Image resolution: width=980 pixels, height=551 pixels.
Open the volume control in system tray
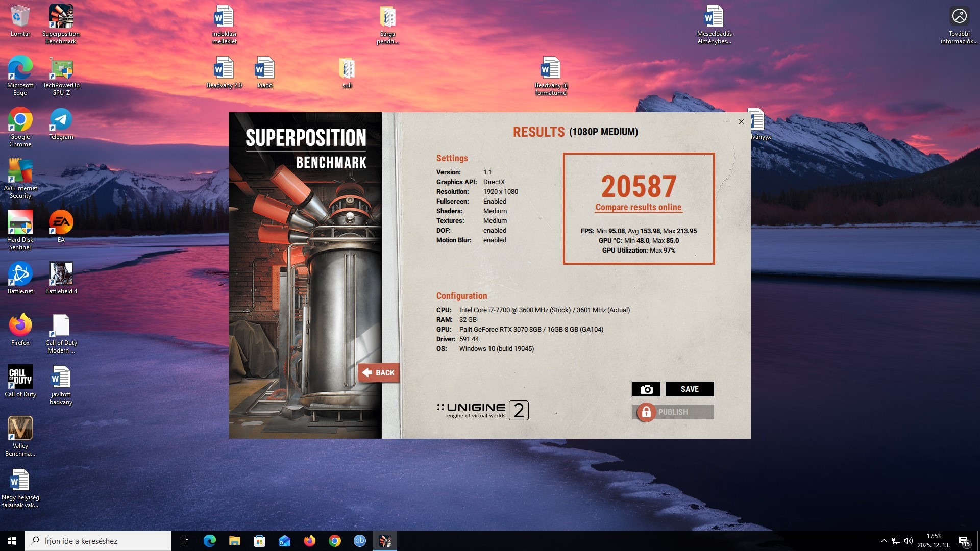click(909, 541)
